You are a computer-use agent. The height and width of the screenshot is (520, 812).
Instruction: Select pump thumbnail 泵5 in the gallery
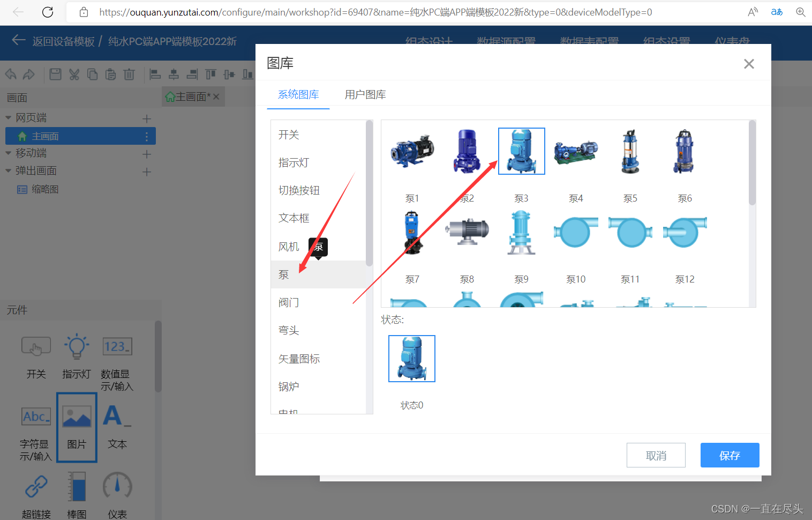[630, 151]
